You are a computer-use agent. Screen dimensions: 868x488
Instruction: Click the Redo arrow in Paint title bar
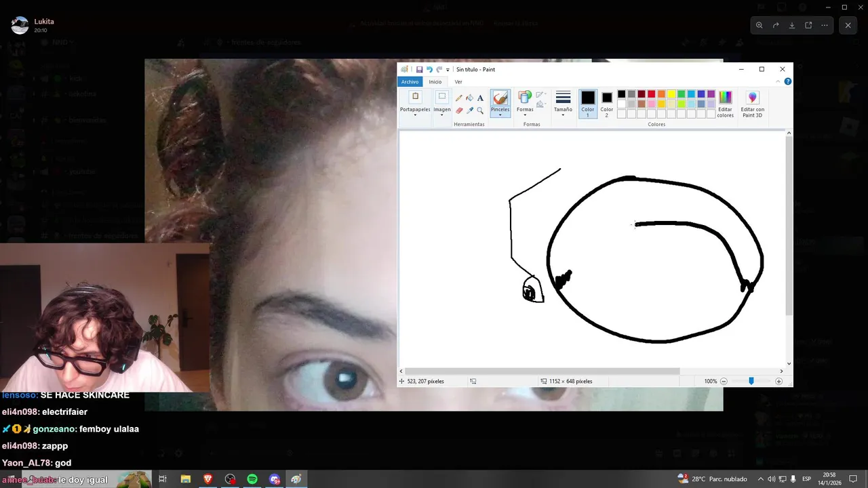[439, 69]
